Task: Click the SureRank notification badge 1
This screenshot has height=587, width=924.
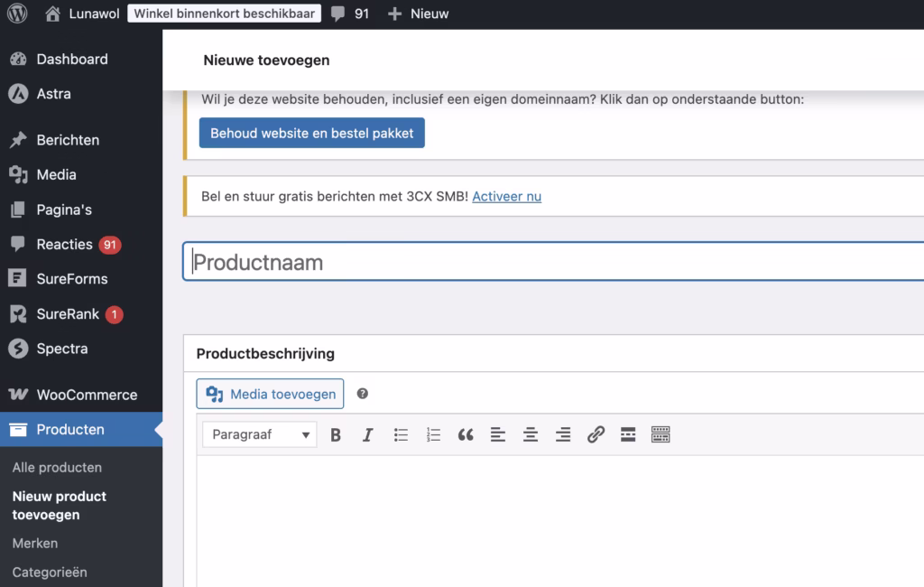Action: [x=115, y=314]
